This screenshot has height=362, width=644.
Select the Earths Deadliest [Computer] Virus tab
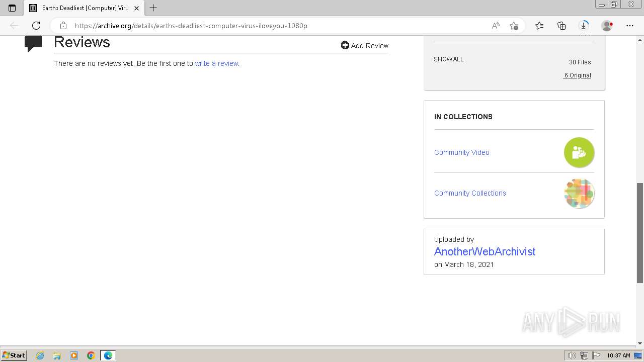pos(85,8)
